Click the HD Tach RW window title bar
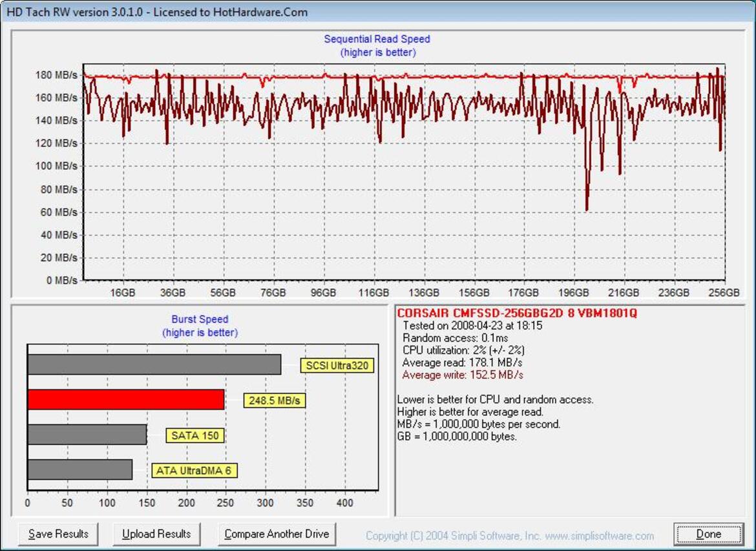The image size is (756, 551). tap(378, 12)
